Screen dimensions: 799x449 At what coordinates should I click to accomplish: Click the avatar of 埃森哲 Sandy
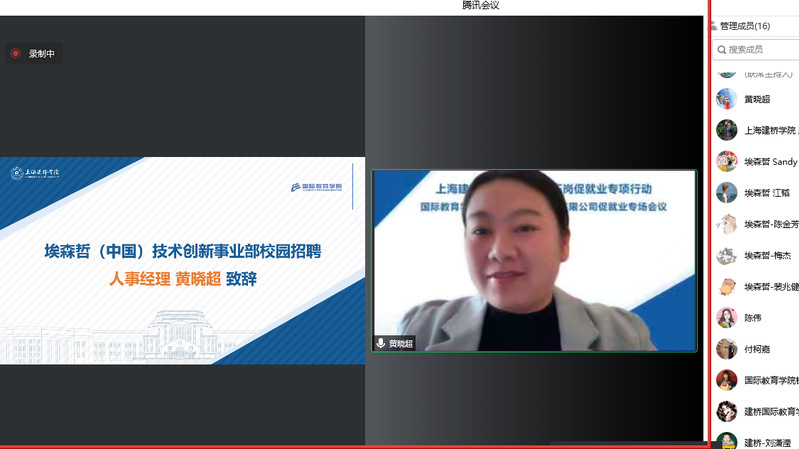[727, 162]
